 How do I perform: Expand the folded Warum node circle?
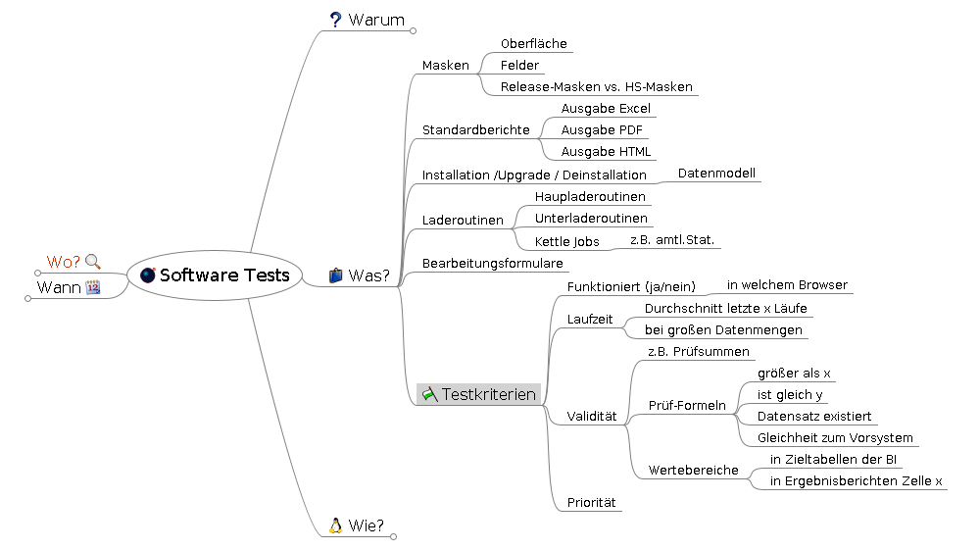click(x=414, y=31)
